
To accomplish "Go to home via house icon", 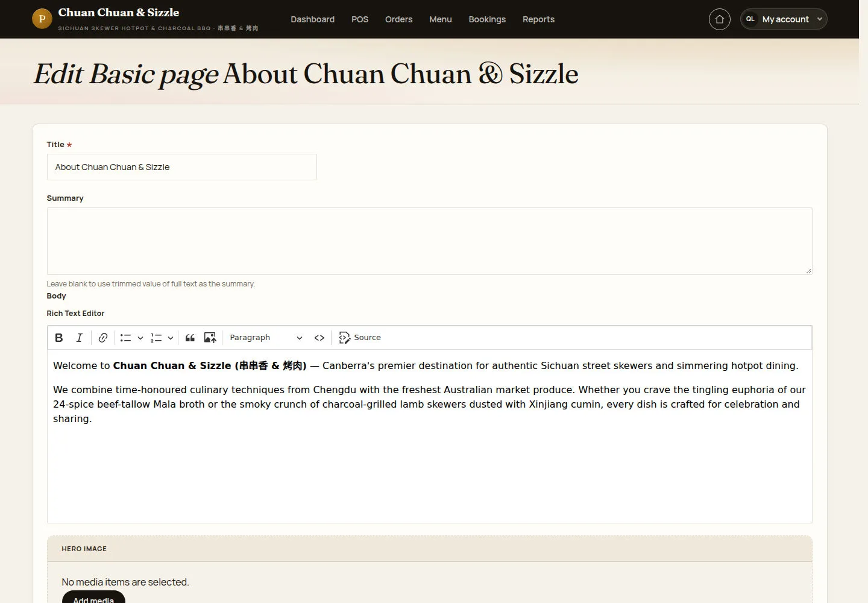I will pyautogui.click(x=719, y=19).
